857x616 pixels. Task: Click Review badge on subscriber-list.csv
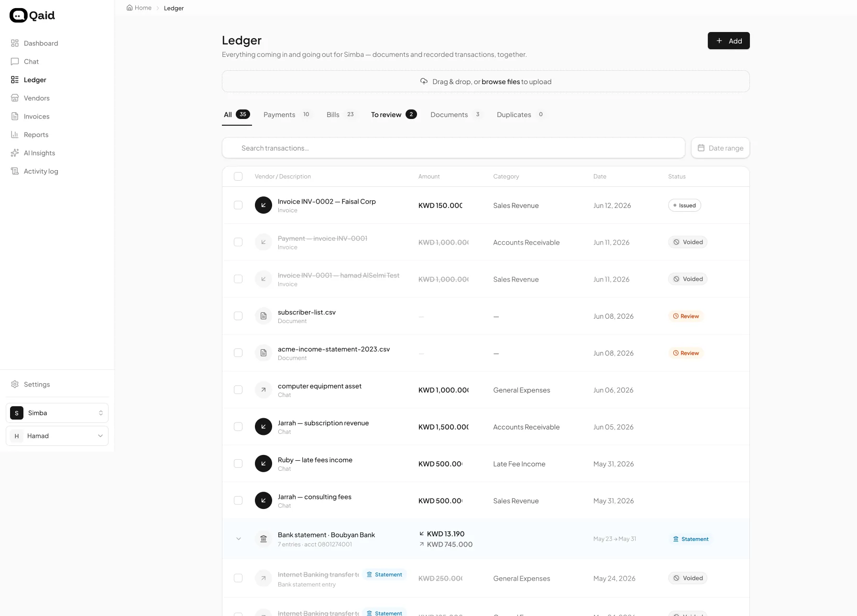click(686, 316)
